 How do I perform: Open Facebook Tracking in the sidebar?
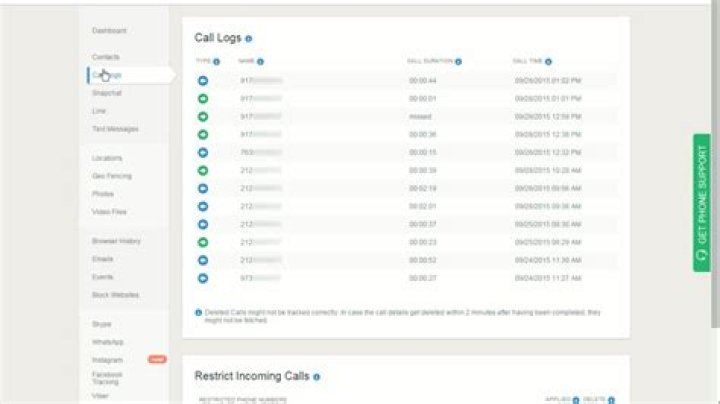107,378
